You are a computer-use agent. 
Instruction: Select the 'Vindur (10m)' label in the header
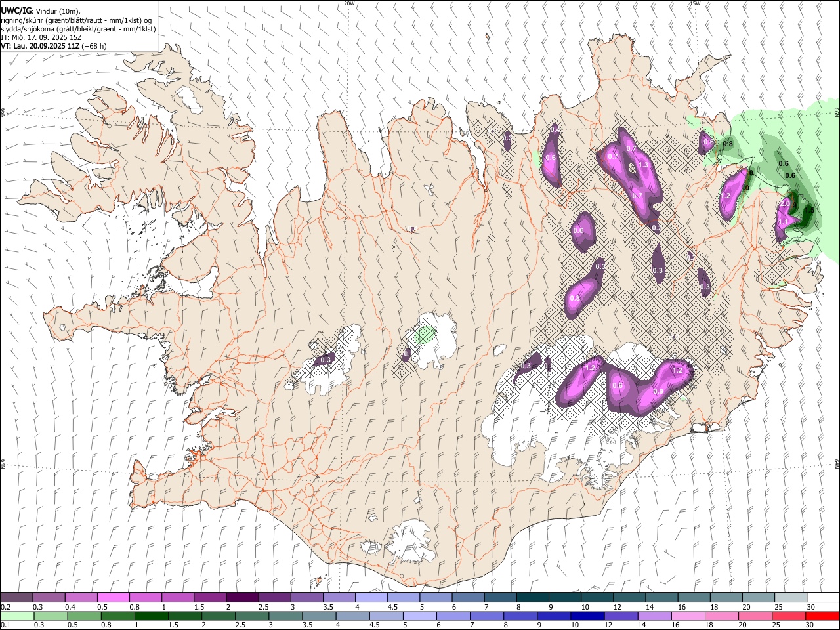tap(56, 12)
